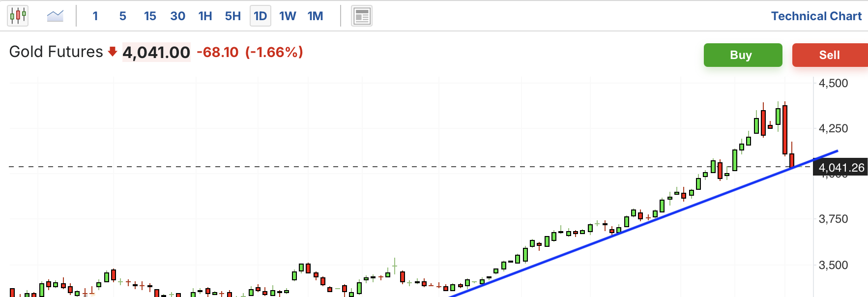This screenshot has height=297, width=868.
Task: Click the 4,500 price axis label
Action: coord(833,83)
